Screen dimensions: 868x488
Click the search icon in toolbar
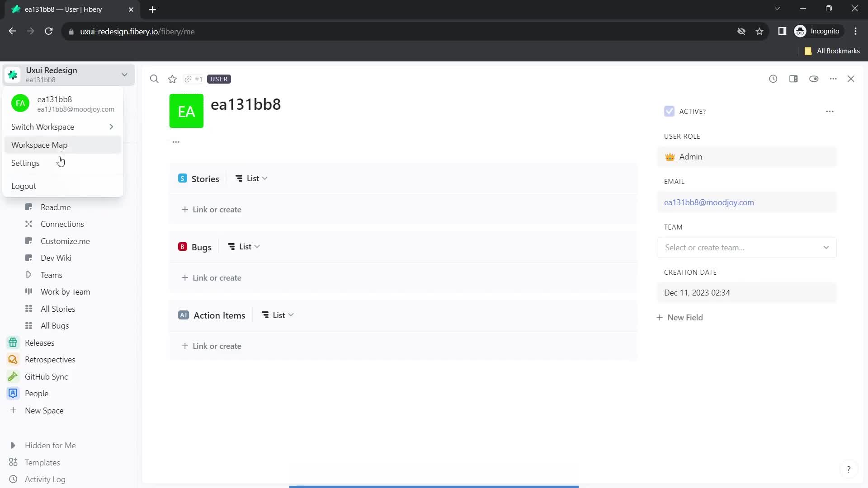tap(154, 79)
